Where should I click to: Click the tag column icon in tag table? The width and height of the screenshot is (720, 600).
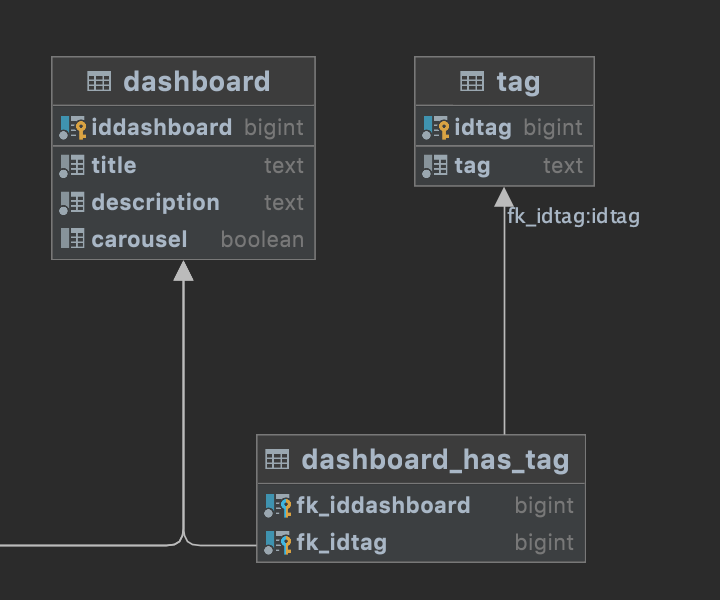(x=435, y=166)
